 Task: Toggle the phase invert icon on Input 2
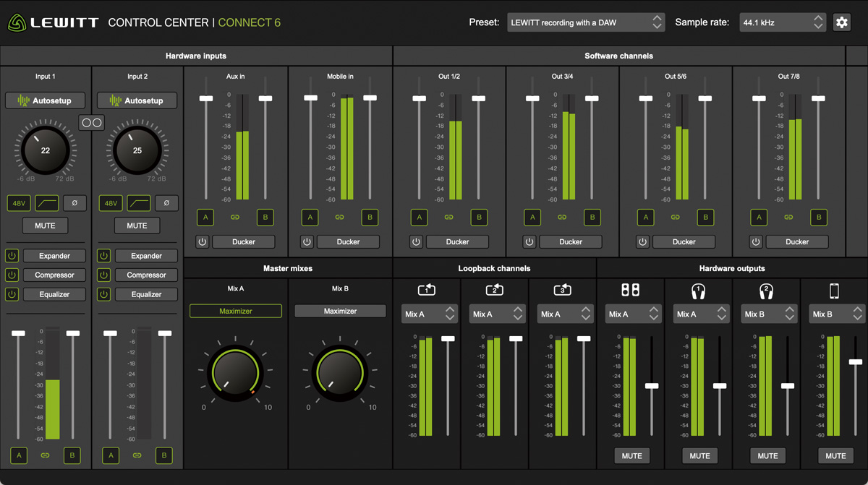(x=166, y=203)
